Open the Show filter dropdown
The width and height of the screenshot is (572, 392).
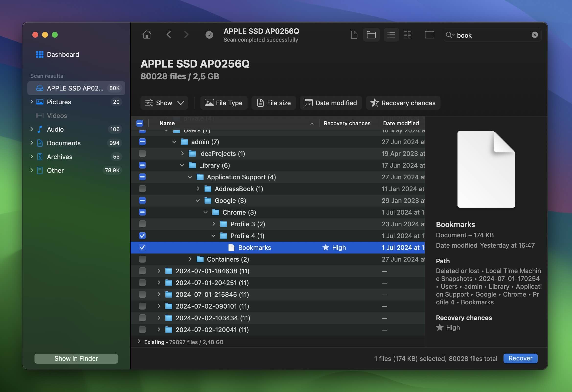(164, 103)
